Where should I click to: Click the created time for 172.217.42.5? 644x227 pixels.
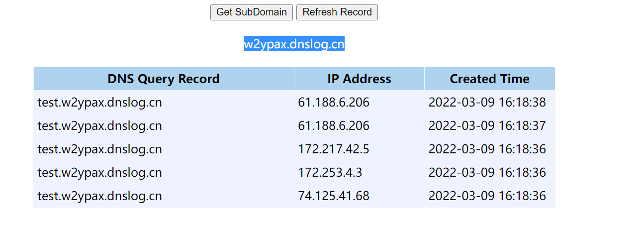487,149
